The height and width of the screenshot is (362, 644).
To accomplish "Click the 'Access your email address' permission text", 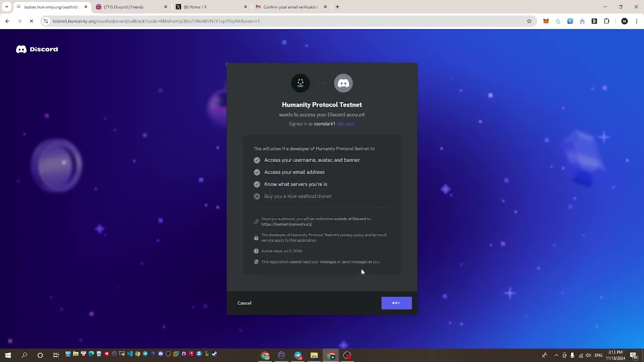I will (294, 172).
